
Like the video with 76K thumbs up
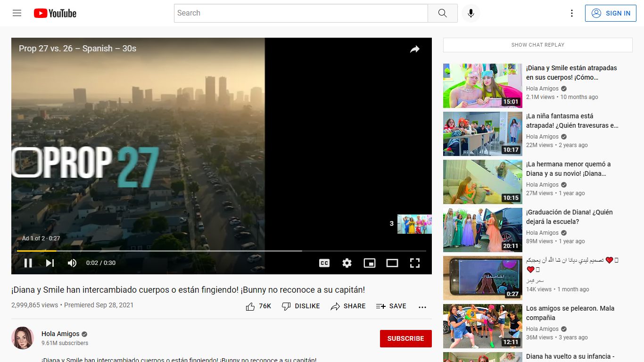point(259,306)
